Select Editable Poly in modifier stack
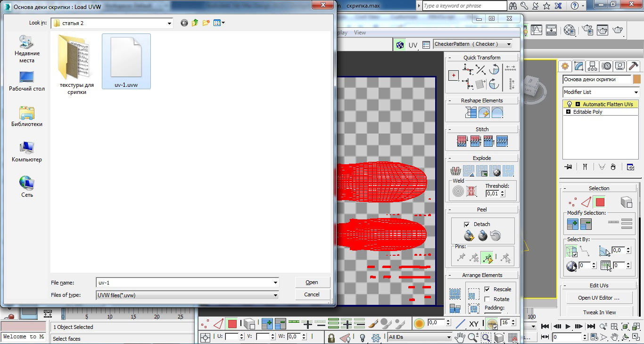This screenshot has height=344, width=644. (587, 112)
